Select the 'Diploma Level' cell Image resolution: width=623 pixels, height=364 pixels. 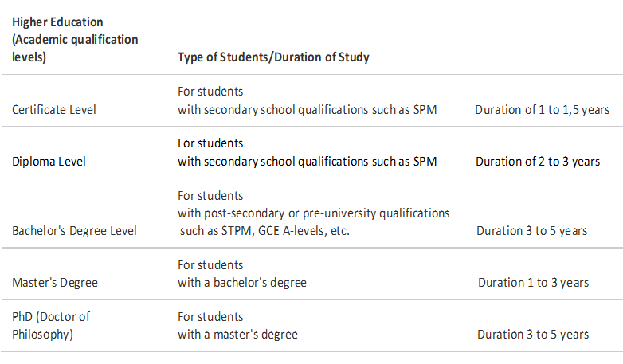(x=49, y=162)
